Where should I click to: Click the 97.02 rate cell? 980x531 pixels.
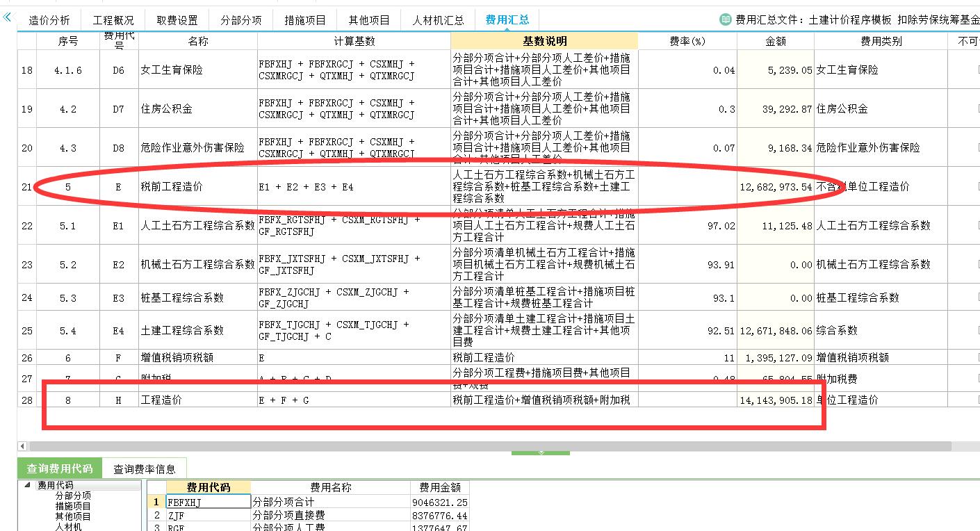click(x=687, y=225)
